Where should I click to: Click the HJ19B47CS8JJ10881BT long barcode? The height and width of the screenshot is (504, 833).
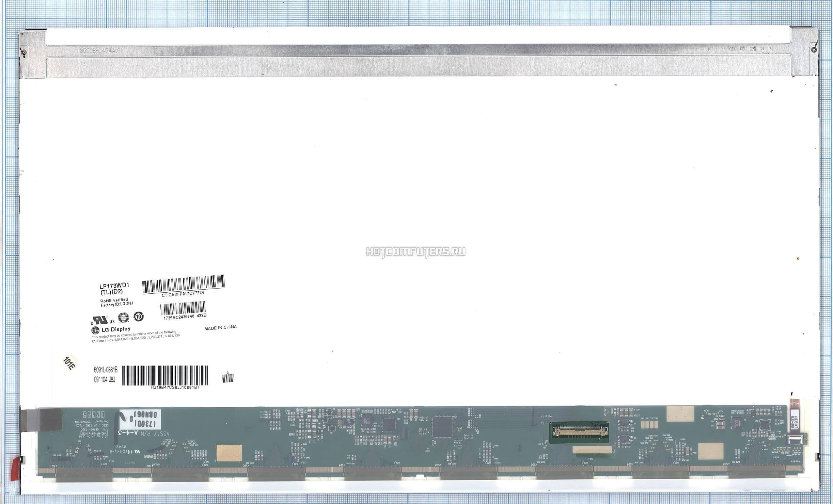point(165,375)
